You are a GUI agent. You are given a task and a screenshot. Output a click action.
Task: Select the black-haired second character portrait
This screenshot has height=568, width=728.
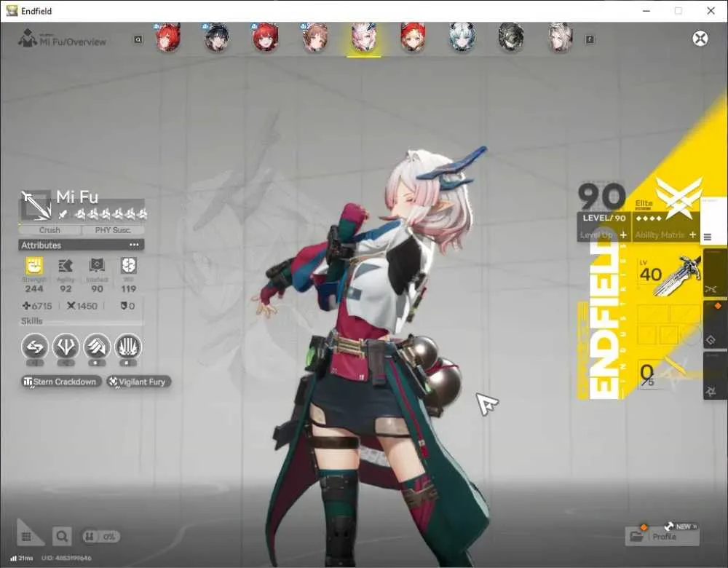pyautogui.click(x=217, y=38)
